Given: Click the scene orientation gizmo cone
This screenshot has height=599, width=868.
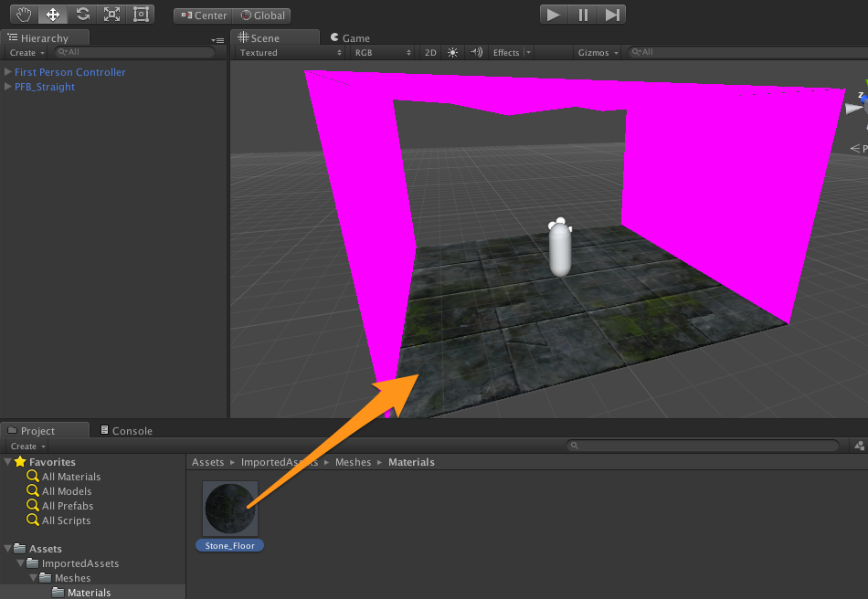Looking at the screenshot, I should (x=854, y=109).
